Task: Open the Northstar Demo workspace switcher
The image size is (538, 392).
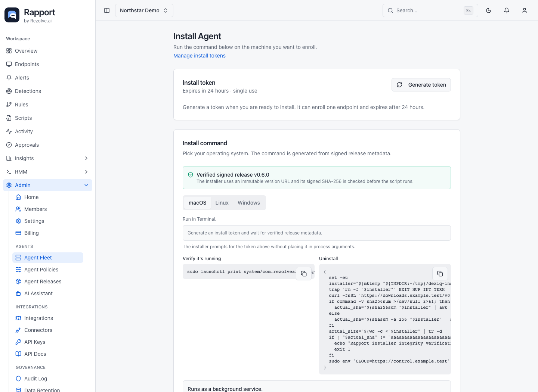Action: pos(144,10)
